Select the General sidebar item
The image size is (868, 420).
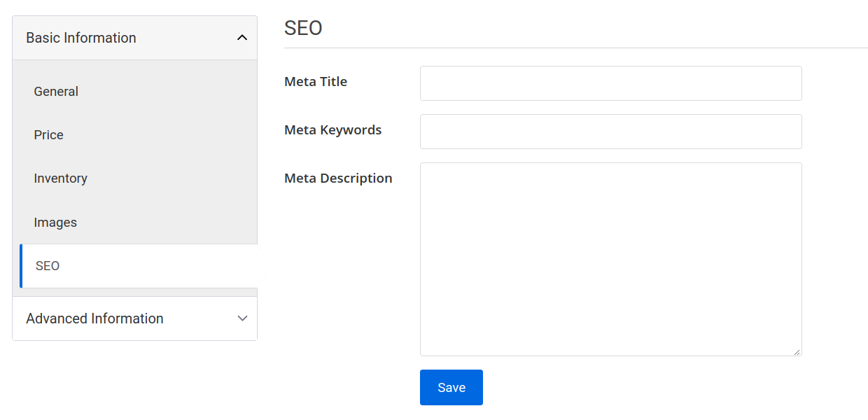click(x=56, y=91)
